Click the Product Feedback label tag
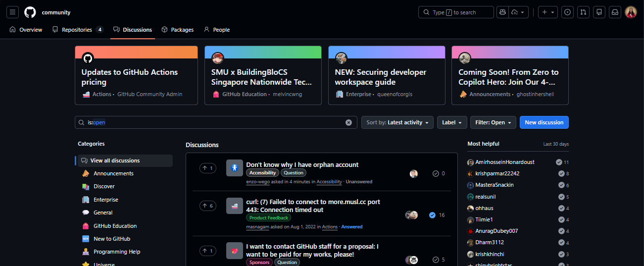Viewport: 644px width, 266px height. [x=269, y=217]
